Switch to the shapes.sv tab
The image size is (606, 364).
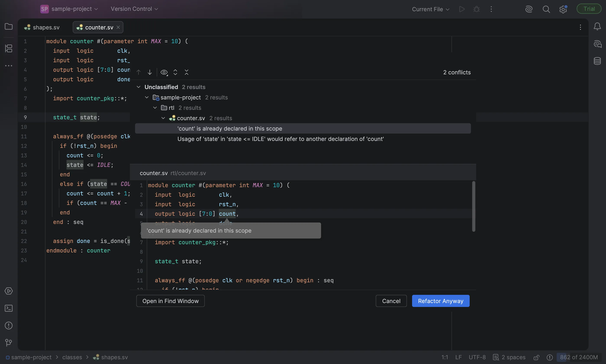(42, 27)
